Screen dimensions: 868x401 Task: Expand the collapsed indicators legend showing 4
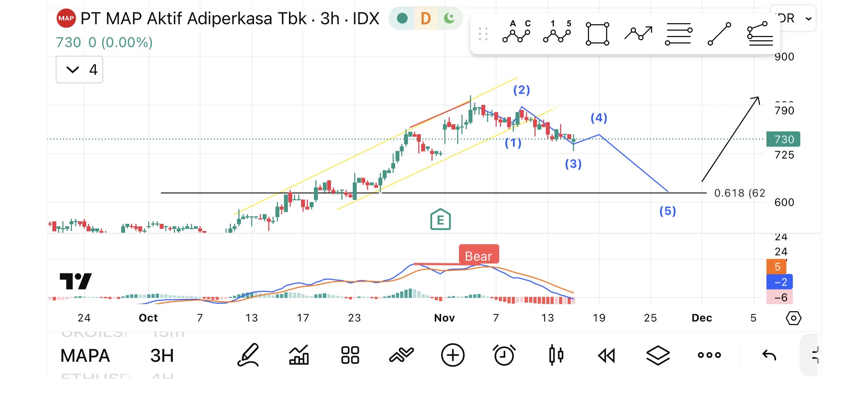[79, 70]
